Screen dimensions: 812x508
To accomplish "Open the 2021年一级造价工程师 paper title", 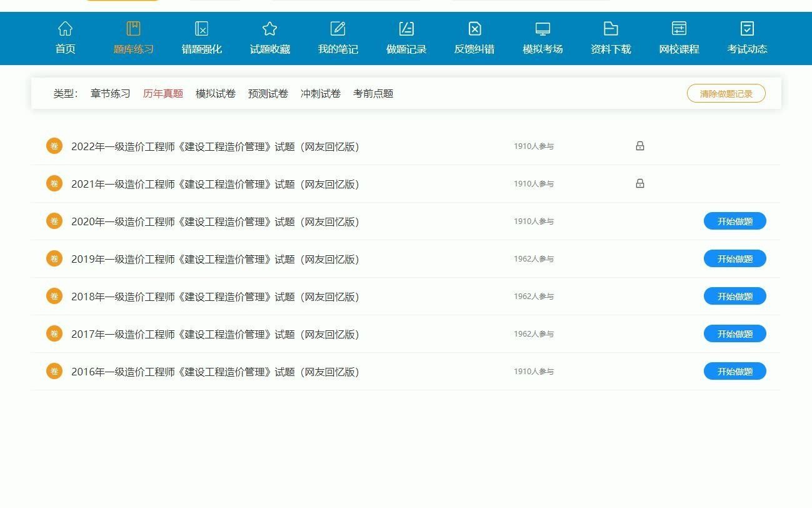I will (215, 184).
